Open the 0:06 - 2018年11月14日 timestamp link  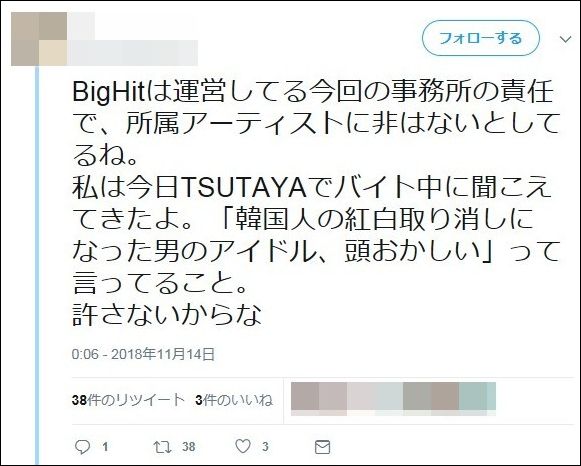click(143, 354)
